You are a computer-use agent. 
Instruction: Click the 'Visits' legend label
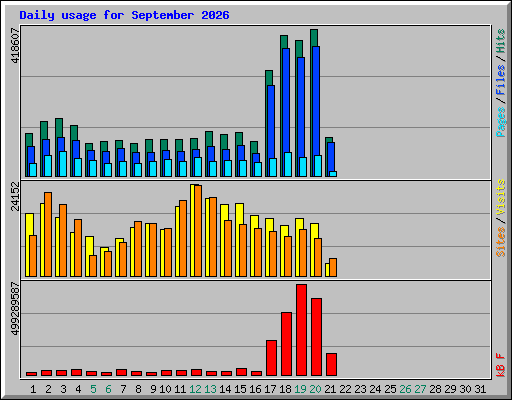click(x=501, y=198)
